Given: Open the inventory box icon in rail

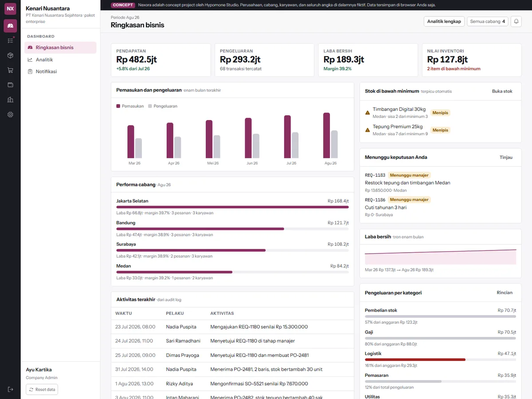Looking at the screenshot, I should [x=10, y=55].
